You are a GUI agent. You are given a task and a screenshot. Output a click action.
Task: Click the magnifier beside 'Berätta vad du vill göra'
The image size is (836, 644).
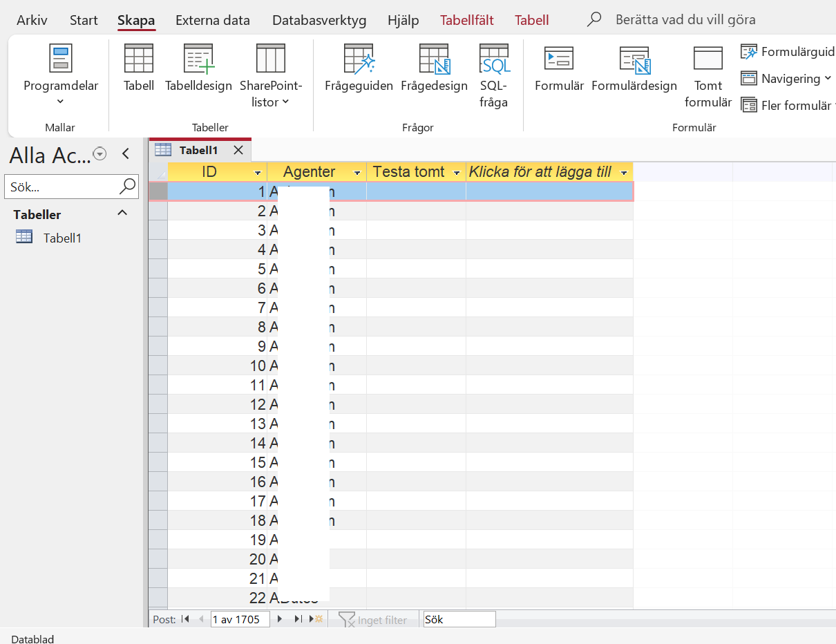tap(594, 20)
